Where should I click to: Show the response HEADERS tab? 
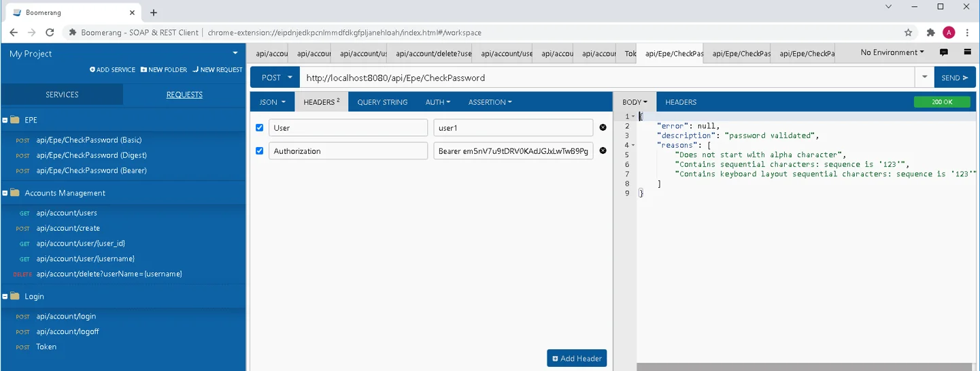[681, 102]
